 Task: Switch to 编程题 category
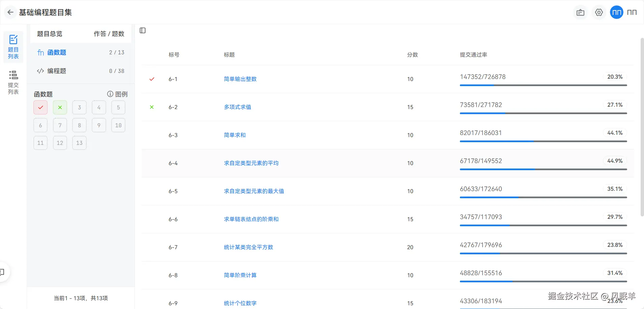[x=81, y=71]
